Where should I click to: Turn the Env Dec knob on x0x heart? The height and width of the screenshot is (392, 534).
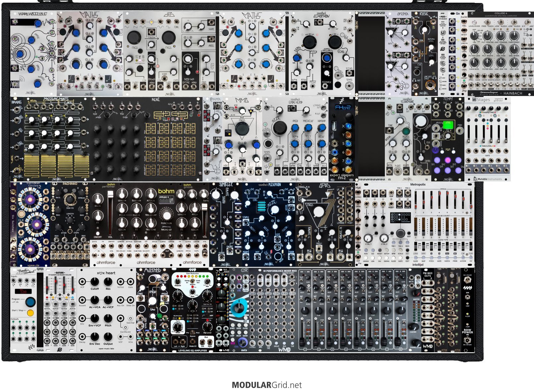point(95,337)
